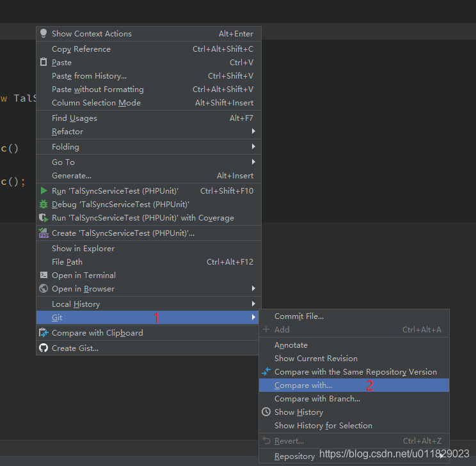Run 'TalSyncServiceTest (PHPUnit)'
Screen dimensions: 476x466
pyautogui.click(x=148, y=191)
